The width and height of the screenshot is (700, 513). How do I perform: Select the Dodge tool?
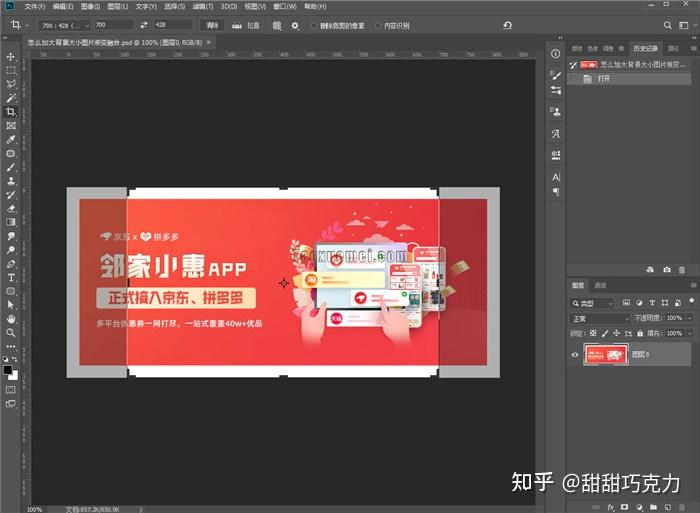[11, 250]
